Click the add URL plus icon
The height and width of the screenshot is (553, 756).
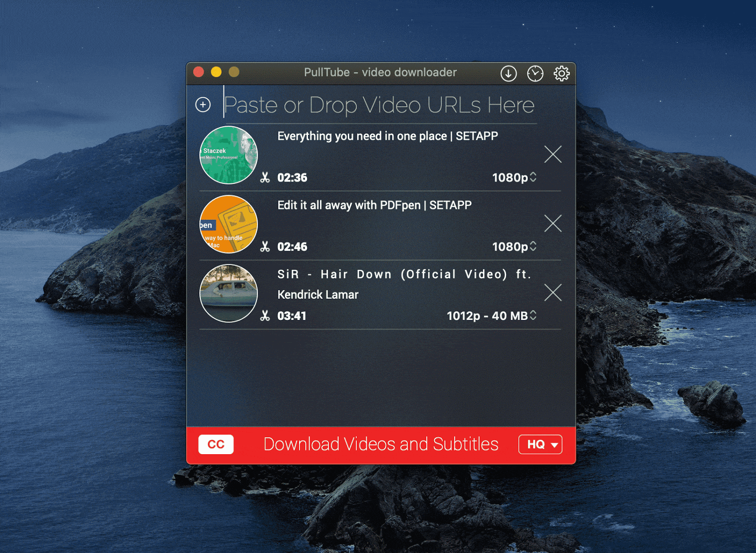coord(203,104)
